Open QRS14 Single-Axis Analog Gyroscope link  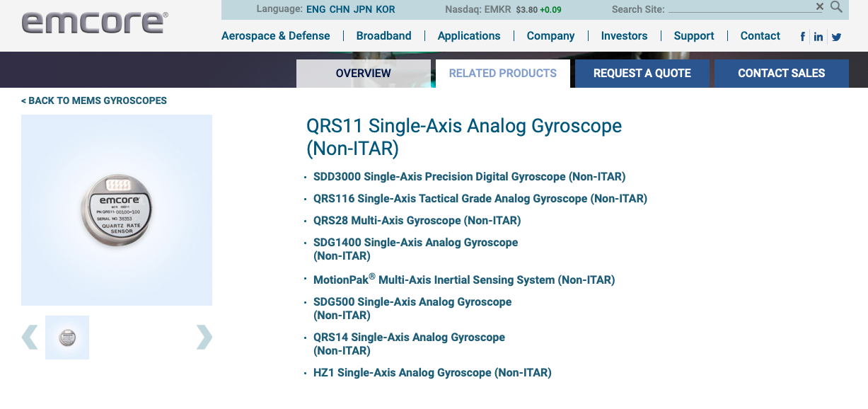410,344
